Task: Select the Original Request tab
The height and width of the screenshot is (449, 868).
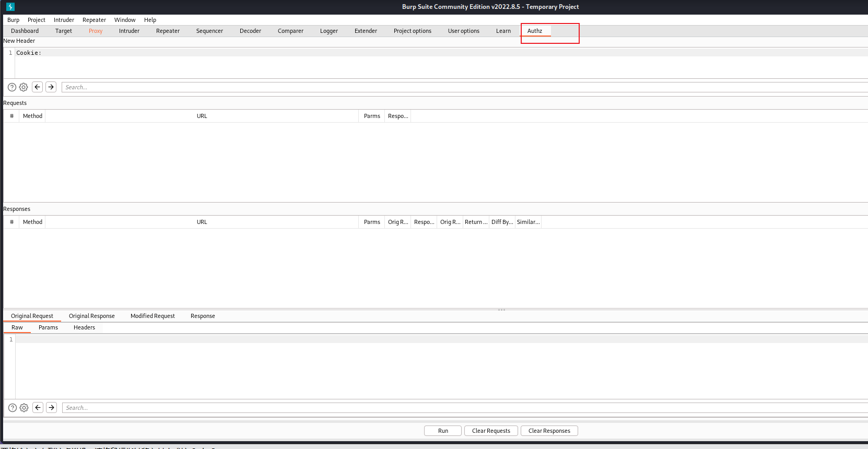Action: (x=32, y=316)
